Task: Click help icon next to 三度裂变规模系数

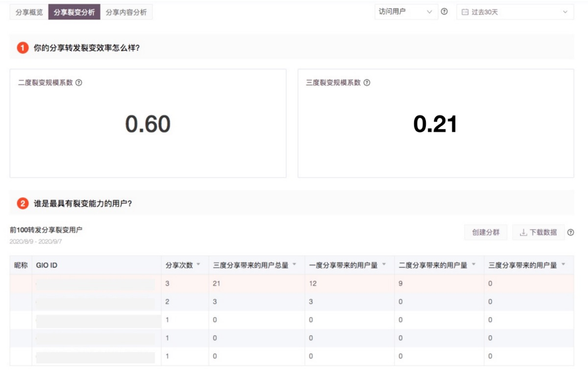Action: 367,83
